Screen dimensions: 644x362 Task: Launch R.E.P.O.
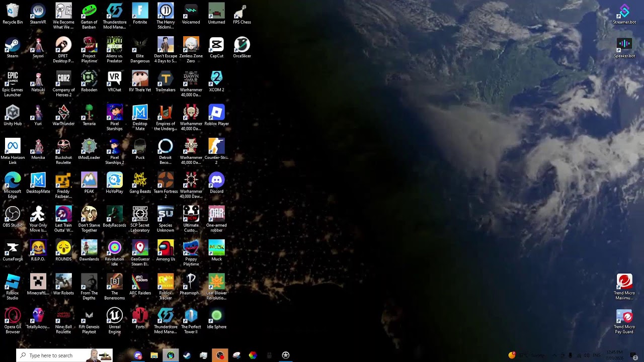point(38,250)
